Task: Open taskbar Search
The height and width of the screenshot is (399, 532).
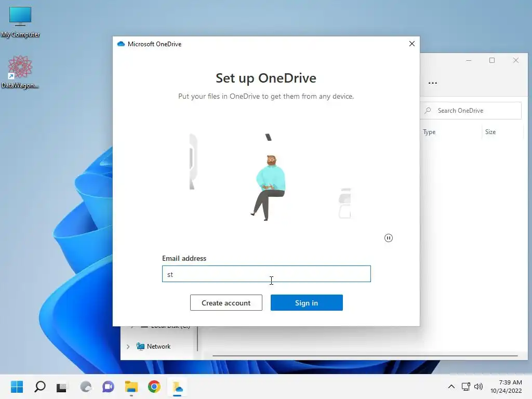Action: click(x=39, y=387)
